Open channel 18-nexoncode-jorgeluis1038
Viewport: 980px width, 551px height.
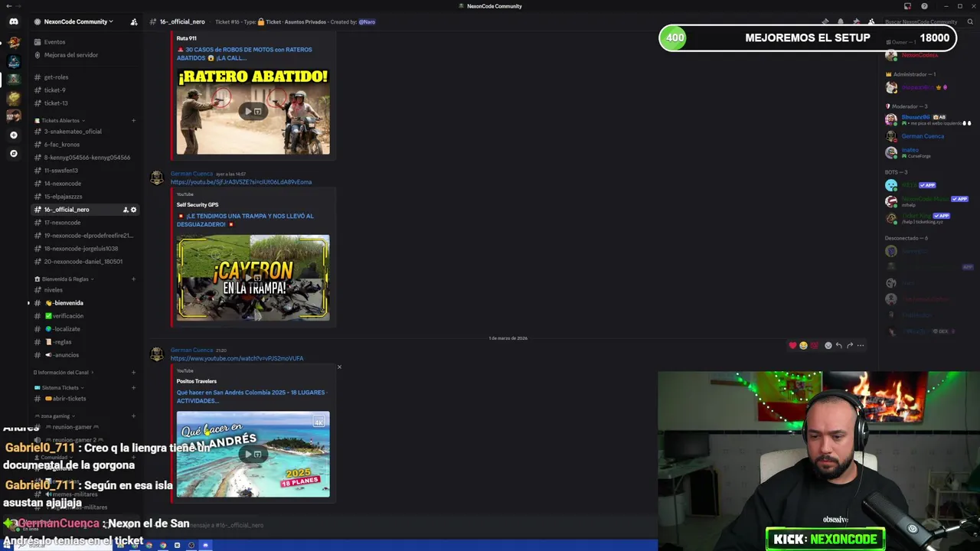(x=80, y=249)
